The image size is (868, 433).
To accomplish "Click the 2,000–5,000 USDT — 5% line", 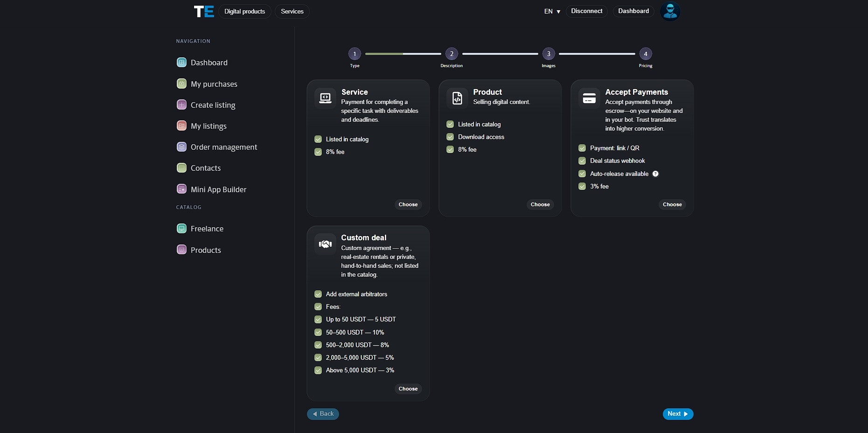I will coord(360,357).
